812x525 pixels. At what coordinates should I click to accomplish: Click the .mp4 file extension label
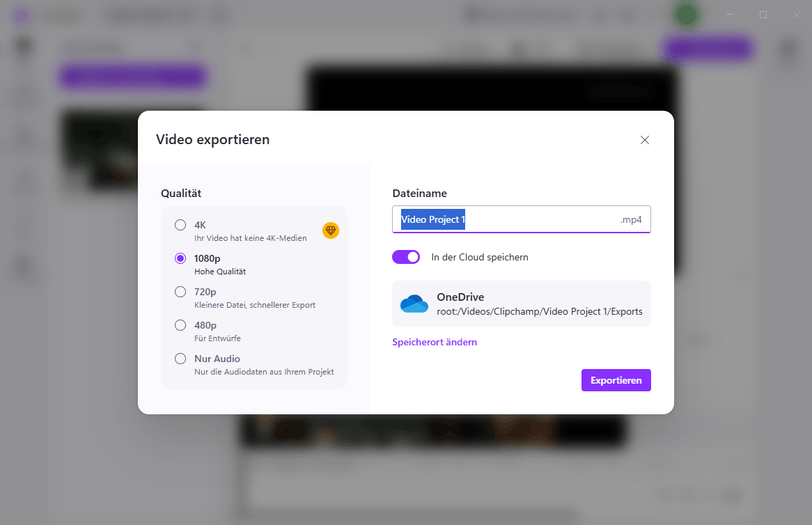point(631,219)
